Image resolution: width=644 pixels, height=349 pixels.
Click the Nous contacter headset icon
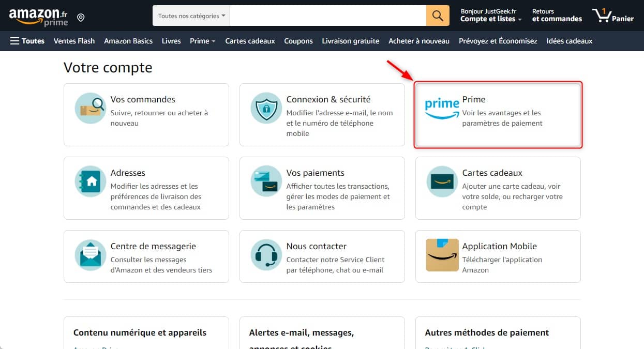pos(266,255)
